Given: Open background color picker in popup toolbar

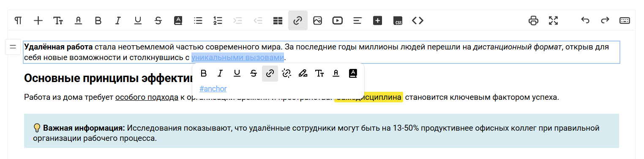Looking at the screenshot, I should coord(353,74).
